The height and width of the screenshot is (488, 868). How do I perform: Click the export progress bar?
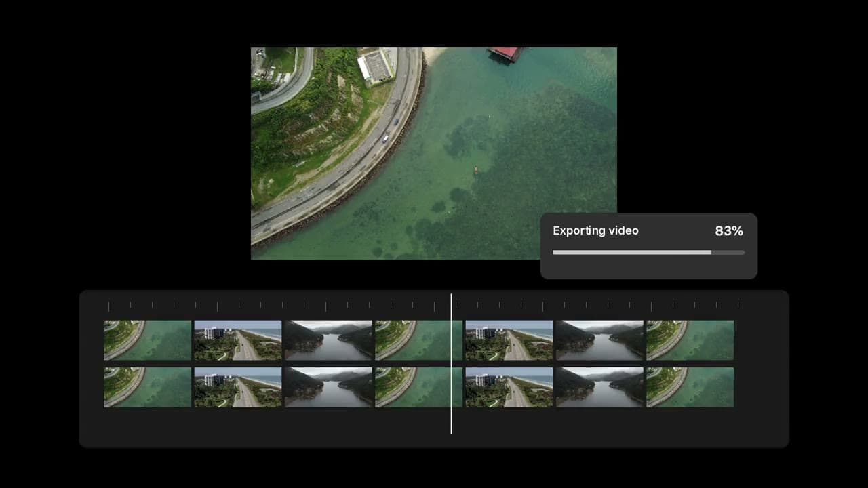point(648,252)
